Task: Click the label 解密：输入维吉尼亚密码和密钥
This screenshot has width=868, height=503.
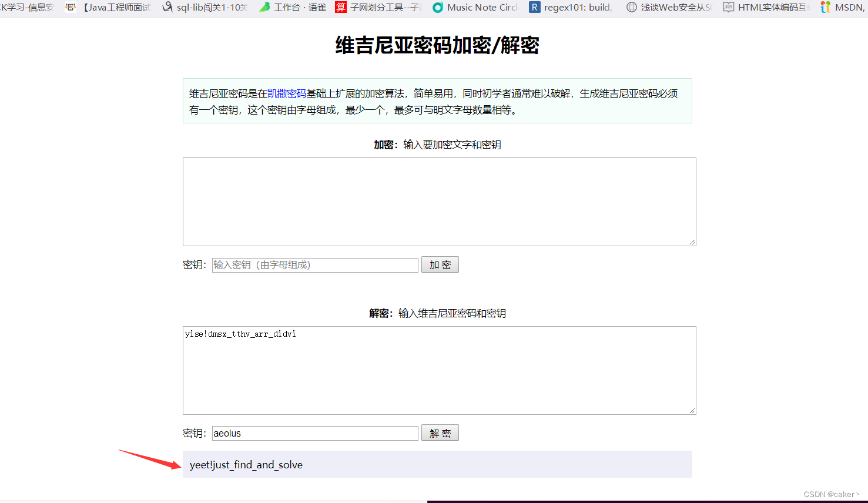Action: (x=437, y=313)
